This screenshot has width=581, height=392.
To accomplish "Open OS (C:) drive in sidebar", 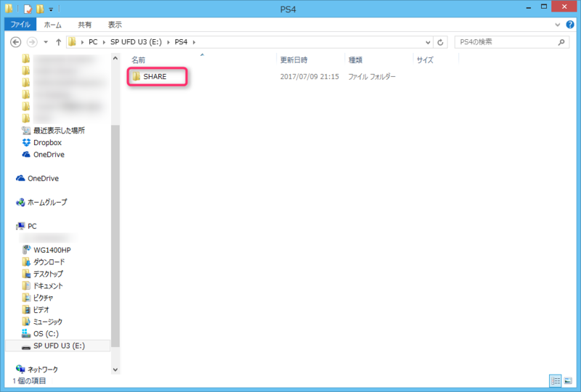I will pos(46,334).
